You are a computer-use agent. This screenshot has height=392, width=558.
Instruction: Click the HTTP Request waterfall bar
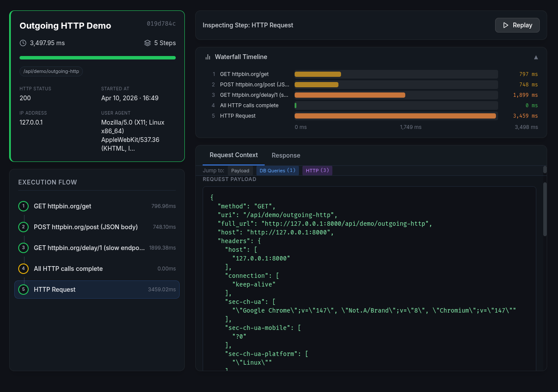coord(395,116)
